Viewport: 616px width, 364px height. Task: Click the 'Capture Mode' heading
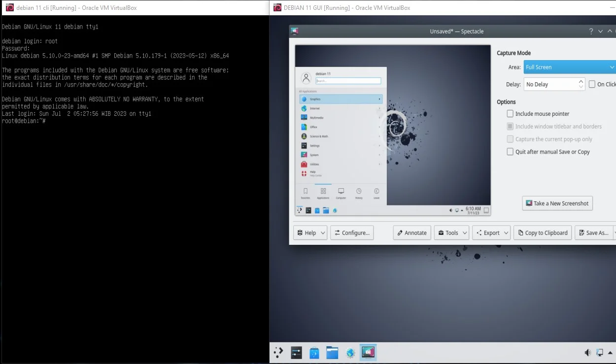coord(513,53)
